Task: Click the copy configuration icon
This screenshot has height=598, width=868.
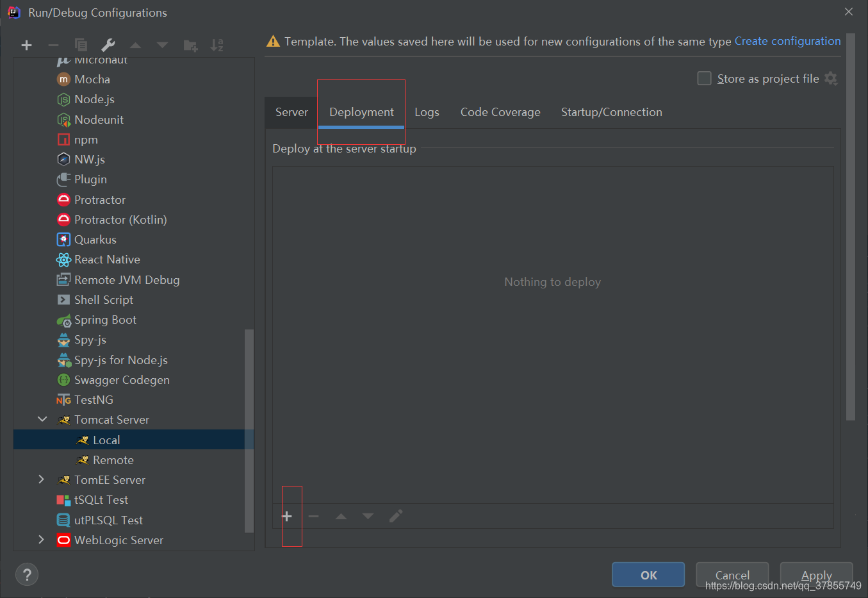Action: pos(81,45)
